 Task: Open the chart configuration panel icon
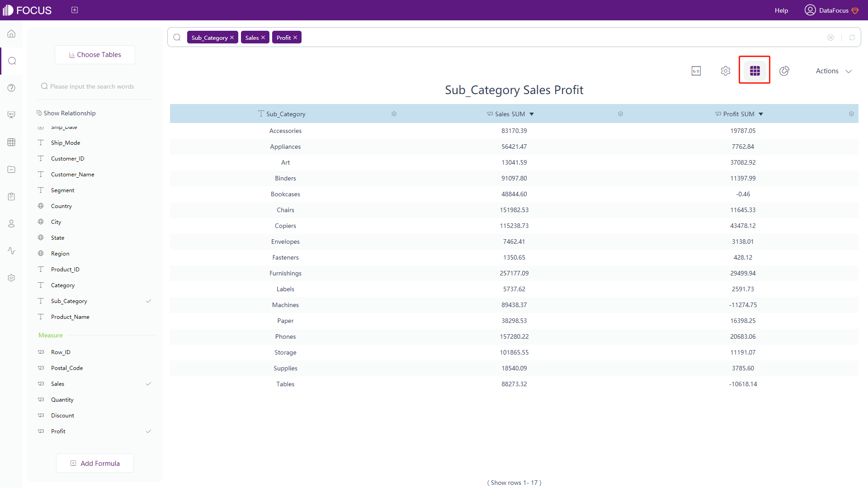pos(696,71)
